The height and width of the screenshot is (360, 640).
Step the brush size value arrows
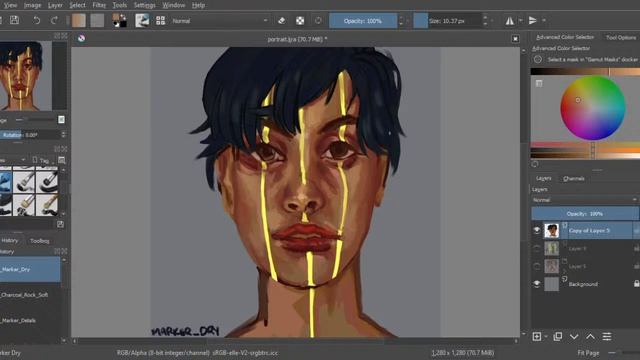pos(485,20)
